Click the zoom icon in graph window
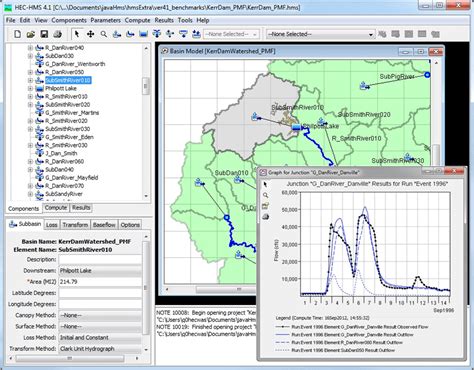The height and width of the screenshot is (370, 474). [x=265, y=195]
